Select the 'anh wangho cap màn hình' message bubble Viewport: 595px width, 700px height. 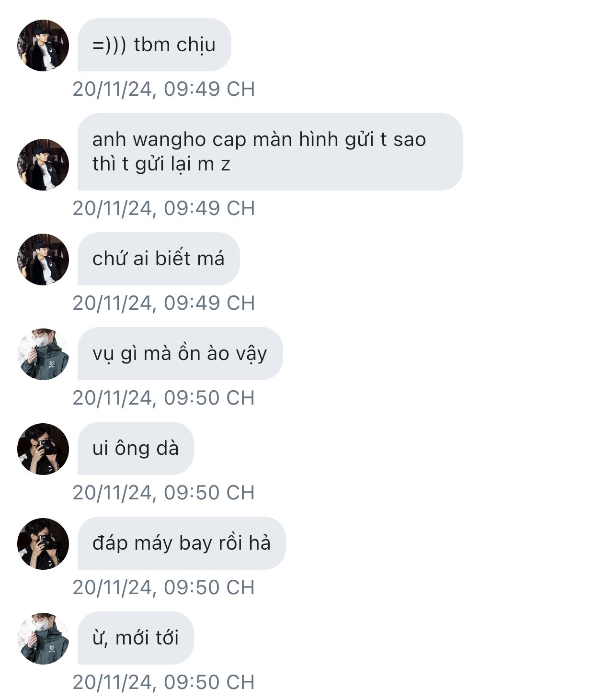(x=270, y=152)
